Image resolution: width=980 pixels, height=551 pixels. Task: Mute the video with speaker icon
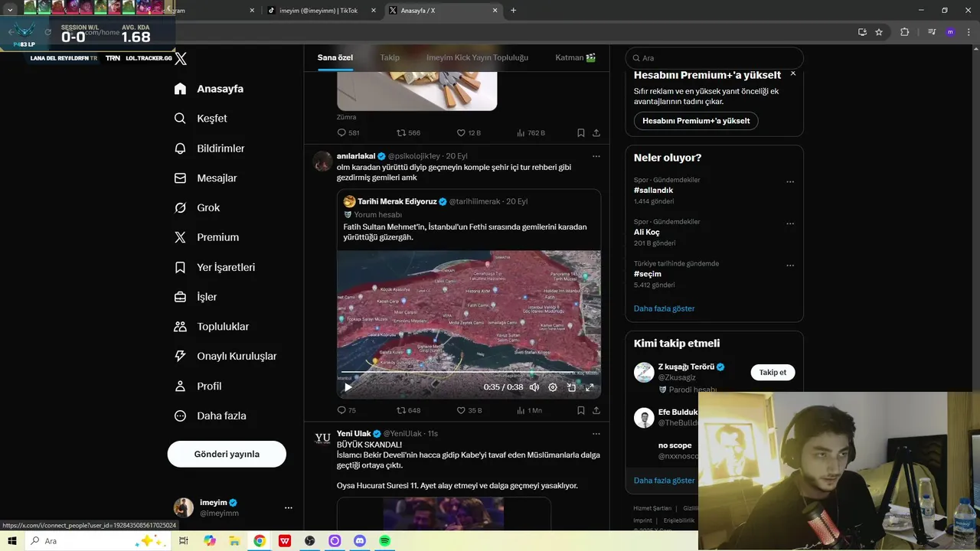tap(534, 387)
